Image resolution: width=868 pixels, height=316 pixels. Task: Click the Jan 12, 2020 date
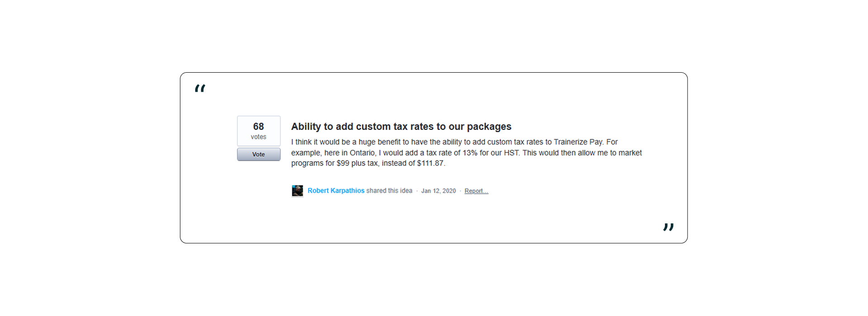pyautogui.click(x=439, y=191)
